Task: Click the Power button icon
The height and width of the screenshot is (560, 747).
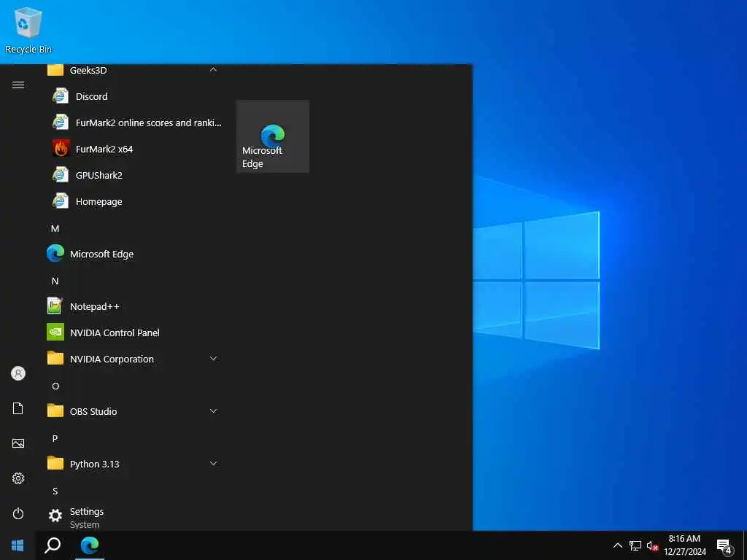Action: click(x=18, y=513)
